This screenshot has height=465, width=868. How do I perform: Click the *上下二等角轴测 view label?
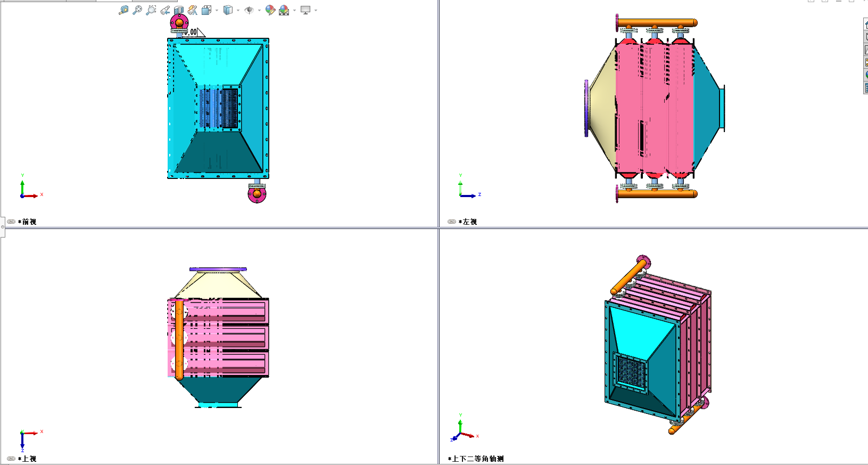point(476,459)
